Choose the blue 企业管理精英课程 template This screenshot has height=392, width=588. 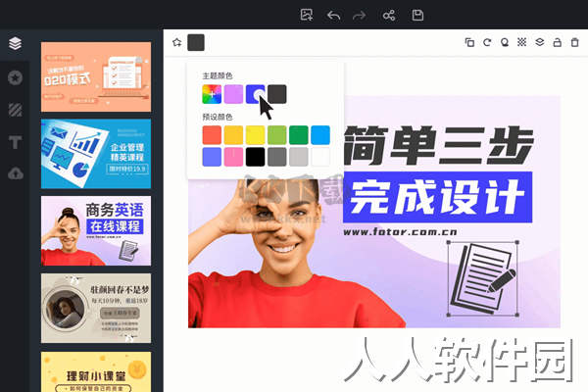click(x=96, y=154)
